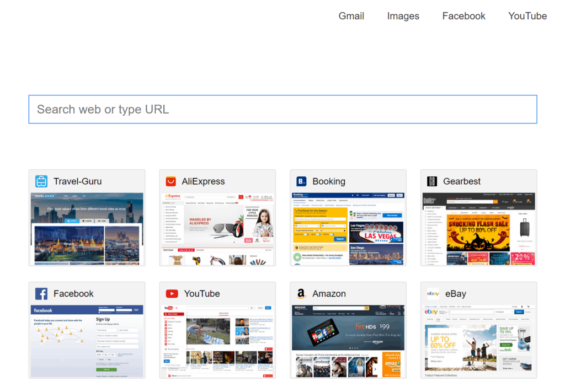This screenshot has height=392, width=565.
Task: Open the Facebook sign-up preview thumbnail
Action: 87,341
